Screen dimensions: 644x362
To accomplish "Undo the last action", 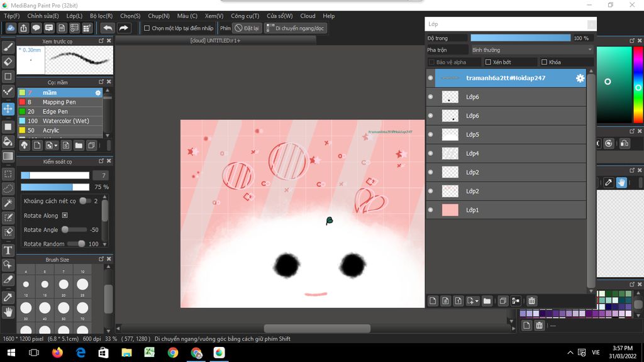I will click(x=108, y=28).
